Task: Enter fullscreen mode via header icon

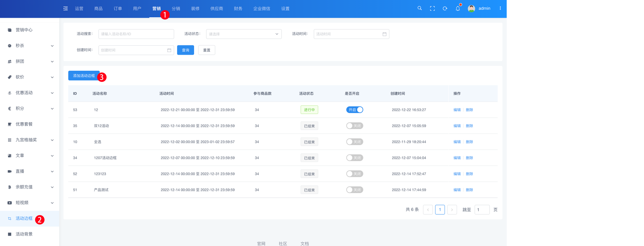Action: 432,8
